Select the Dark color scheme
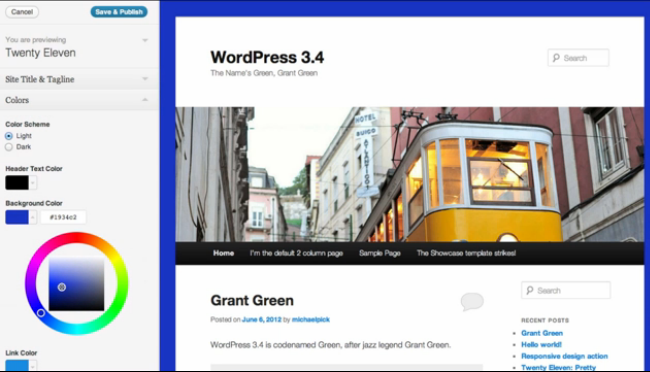 click(x=9, y=147)
